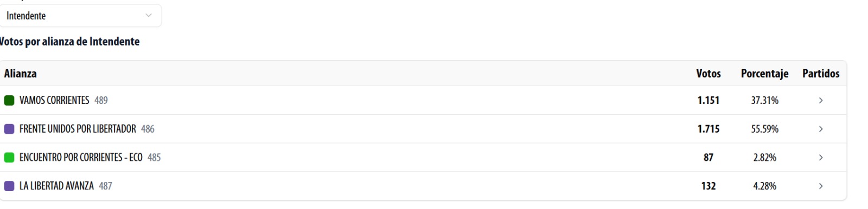Click the purple FRENTE UNIDOS POR LIBERTADOR swatch
868x209 pixels.
tap(9, 129)
